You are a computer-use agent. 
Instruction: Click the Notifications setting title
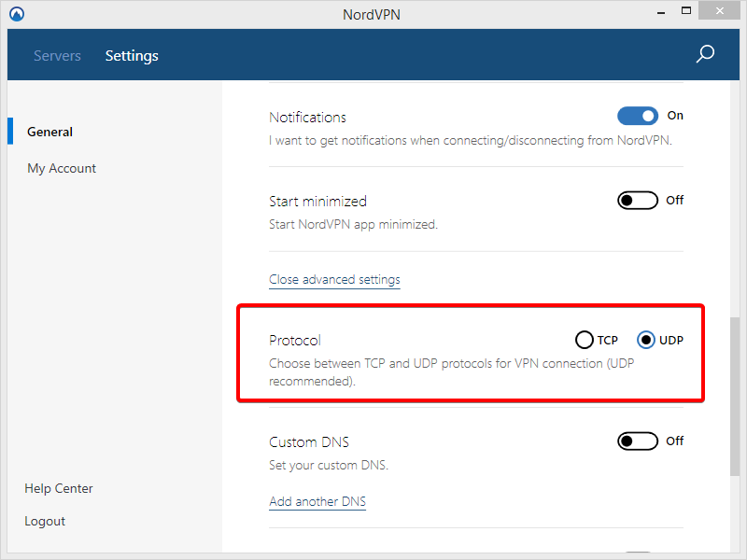(x=308, y=118)
